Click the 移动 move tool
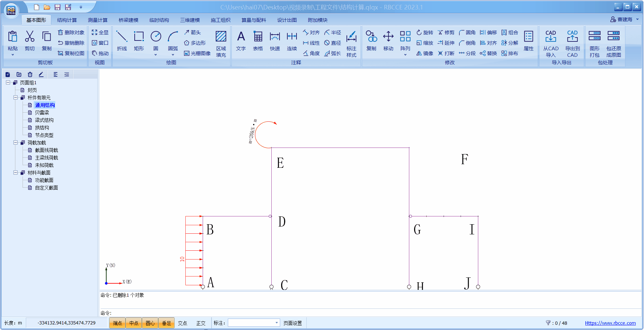 point(388,41)
